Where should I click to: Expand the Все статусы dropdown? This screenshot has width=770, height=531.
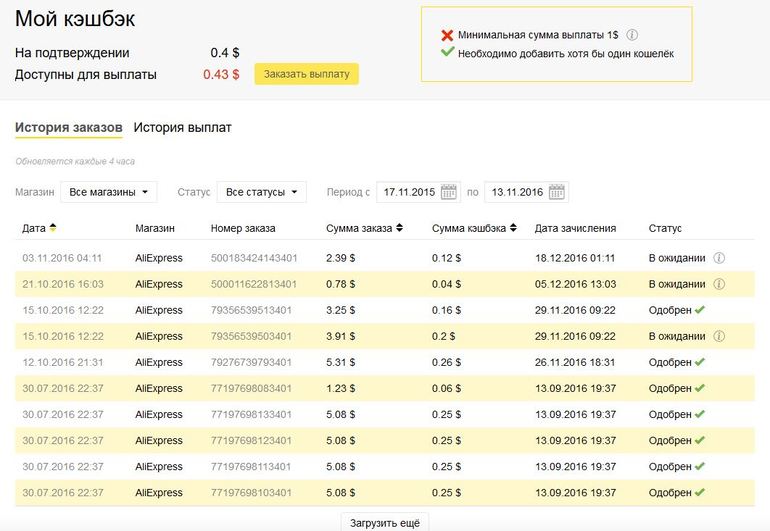pos(261,192)
